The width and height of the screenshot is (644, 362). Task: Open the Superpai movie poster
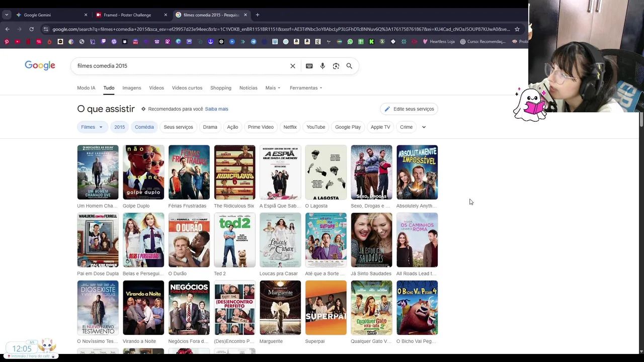326,308
